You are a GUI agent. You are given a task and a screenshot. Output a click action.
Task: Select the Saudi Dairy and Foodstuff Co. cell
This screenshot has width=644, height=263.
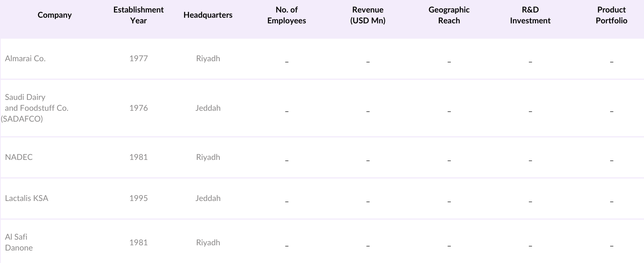[x=36, y=108]
